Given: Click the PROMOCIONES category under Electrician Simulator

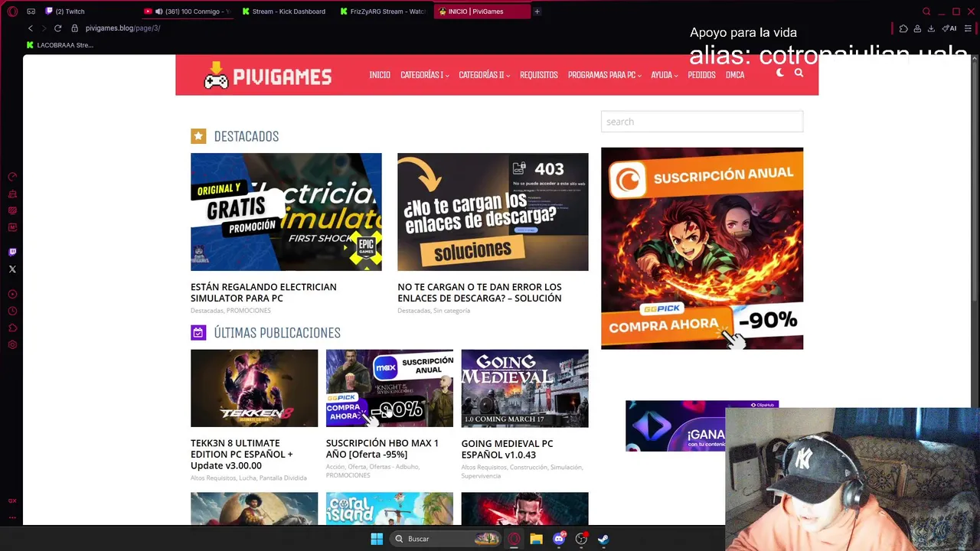Looking at the screenshot, I should [249, 311].
